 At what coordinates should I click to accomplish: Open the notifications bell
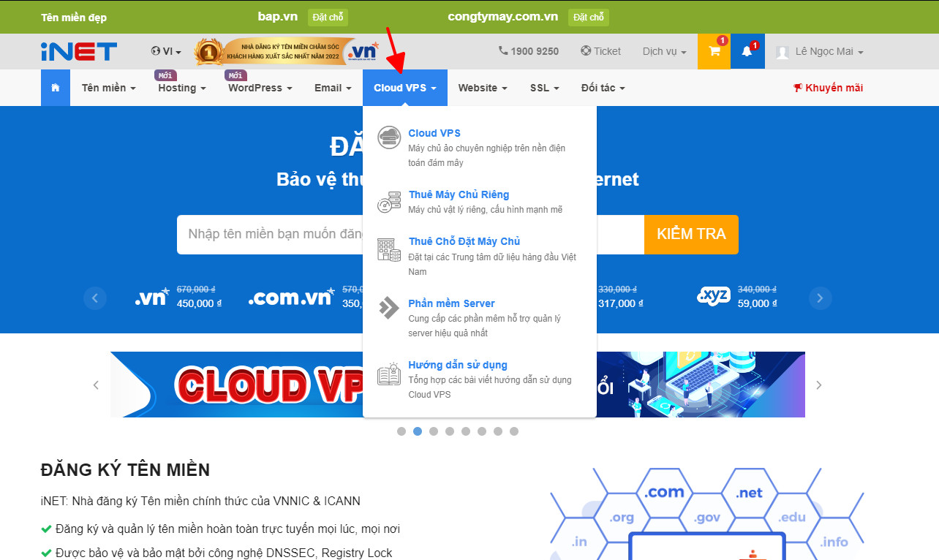click(747, 51)
